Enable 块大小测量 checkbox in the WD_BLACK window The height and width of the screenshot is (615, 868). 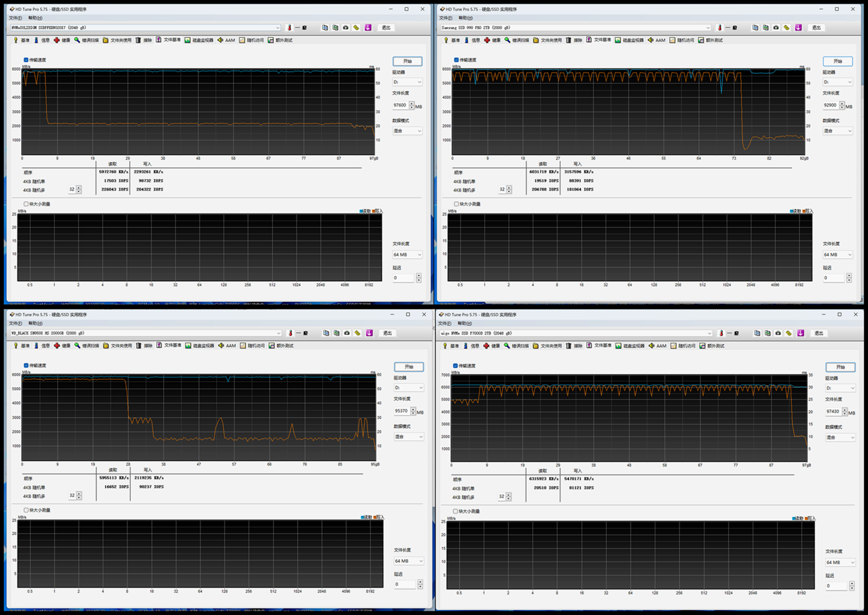pyautogui.click(x=26, y=510)
